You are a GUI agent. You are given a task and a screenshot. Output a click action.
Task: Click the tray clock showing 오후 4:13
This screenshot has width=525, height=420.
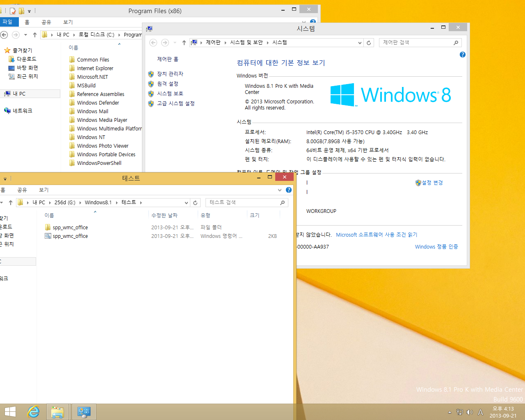pos(503,412)
